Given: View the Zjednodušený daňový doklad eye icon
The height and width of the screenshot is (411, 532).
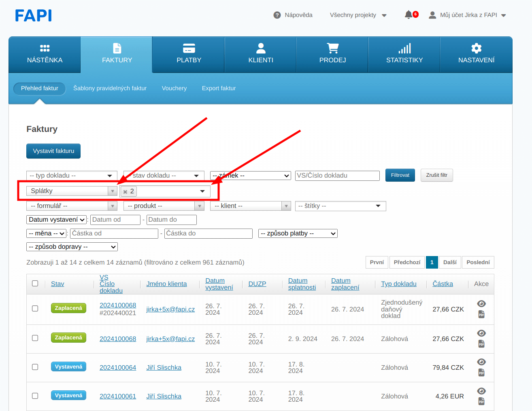Looking at the screenshot, I should (481, 304).
